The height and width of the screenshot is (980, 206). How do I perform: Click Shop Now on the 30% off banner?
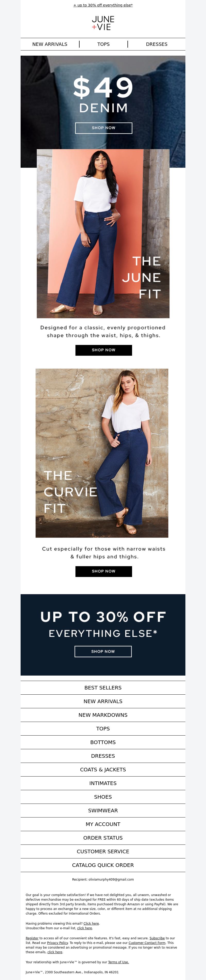pos(103,651)
